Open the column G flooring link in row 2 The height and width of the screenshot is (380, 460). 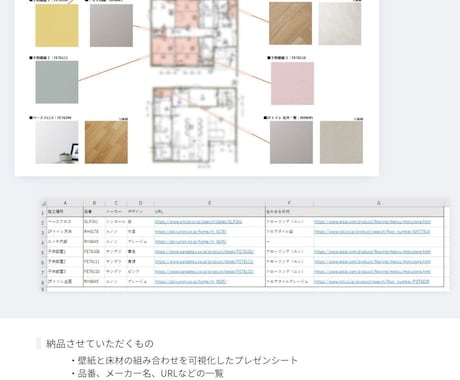[x=372, y=222]
